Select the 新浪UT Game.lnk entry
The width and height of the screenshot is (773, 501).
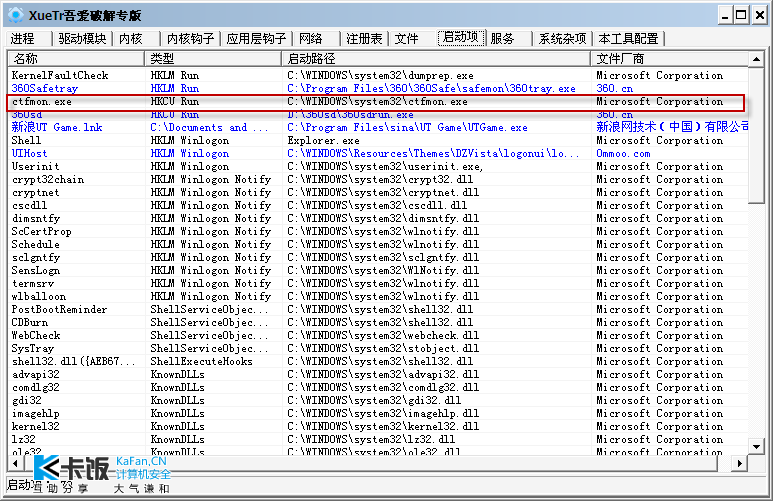click(378, 127)
